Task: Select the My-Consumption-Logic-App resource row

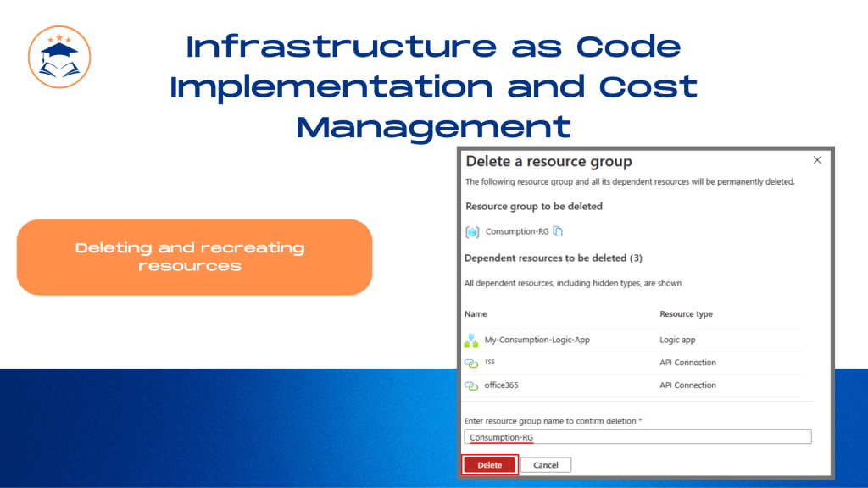Action: click(632, 340)
